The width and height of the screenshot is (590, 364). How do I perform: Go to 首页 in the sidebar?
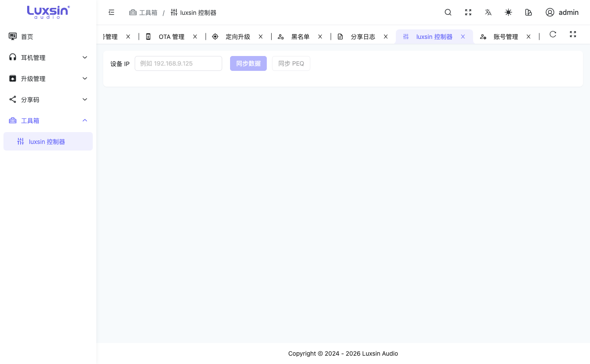point(48,36)
